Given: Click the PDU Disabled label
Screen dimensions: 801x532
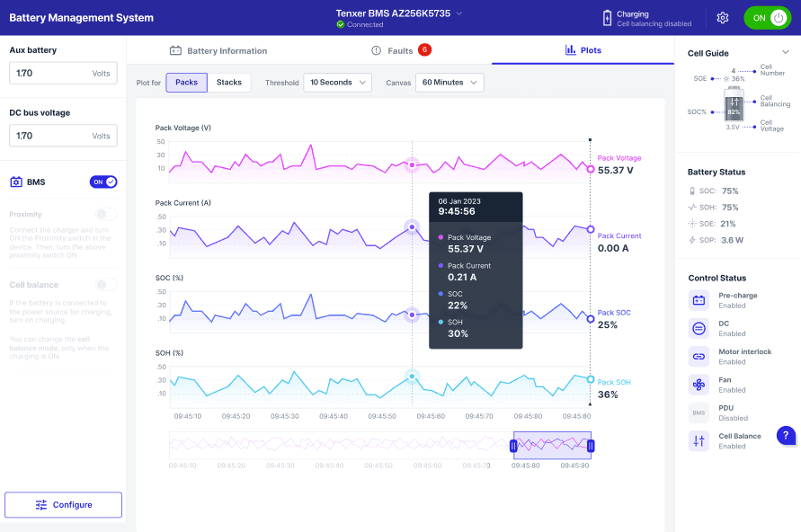Looking at the screenshot, I should [733, 418].
